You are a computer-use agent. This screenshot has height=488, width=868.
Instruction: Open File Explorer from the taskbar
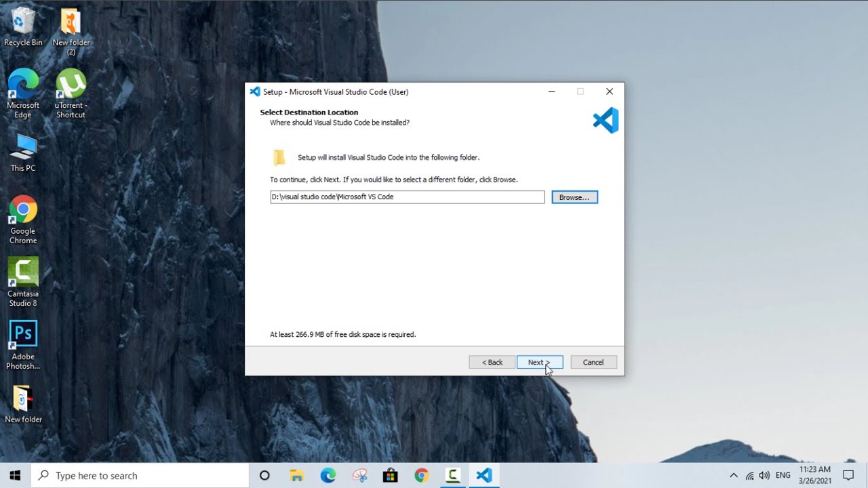coord(296,476)
